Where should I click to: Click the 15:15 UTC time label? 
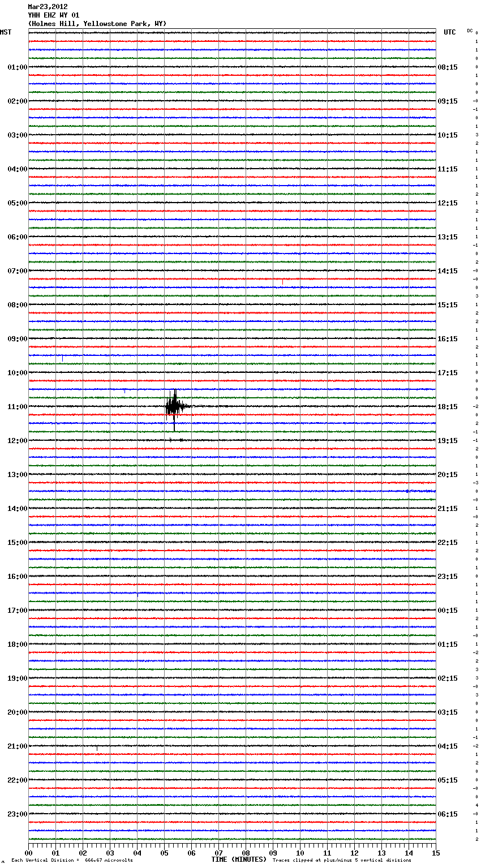pos(448,305)
